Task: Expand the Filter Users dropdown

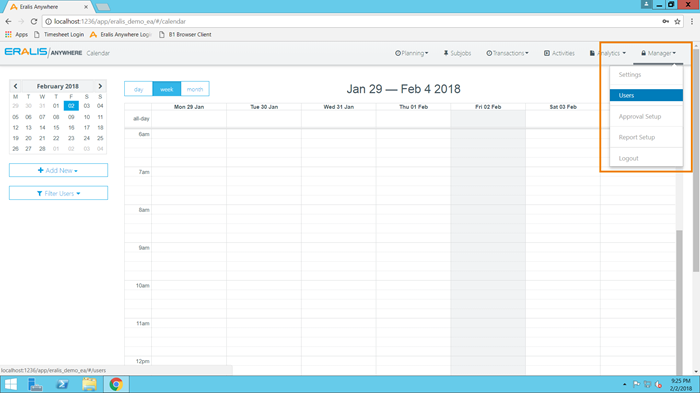Action: [58, 193]
